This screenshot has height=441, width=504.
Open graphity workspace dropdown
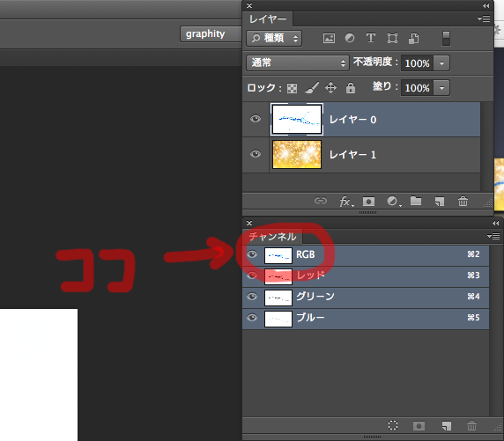click(x=211, y=34)
